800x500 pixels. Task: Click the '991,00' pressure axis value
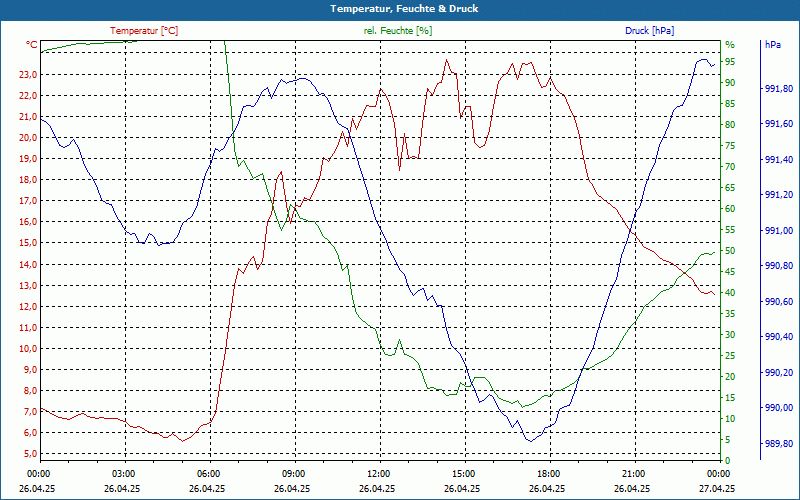[779, 231]
